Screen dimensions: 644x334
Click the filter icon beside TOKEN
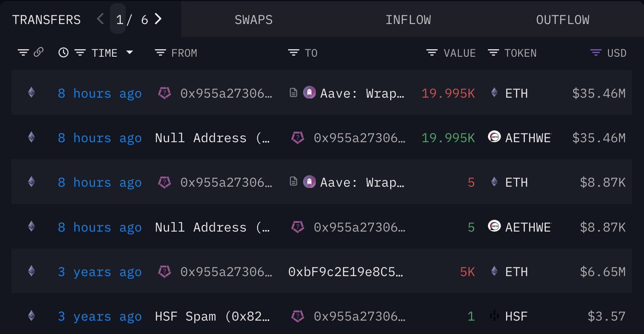pyautogui.click(x=494, y=53)
